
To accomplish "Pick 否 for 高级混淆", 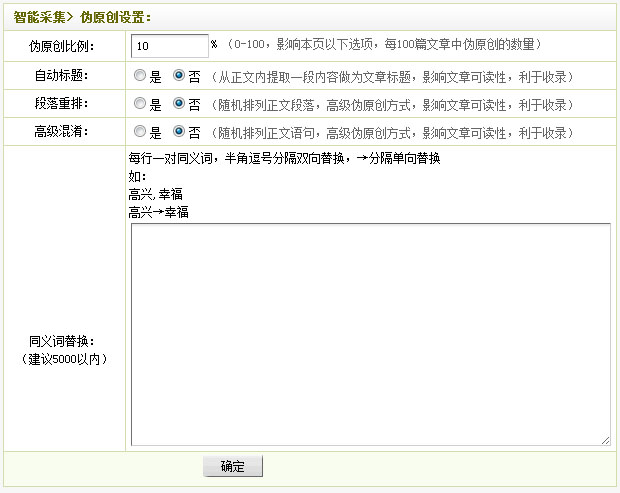I will click(179, 131).
